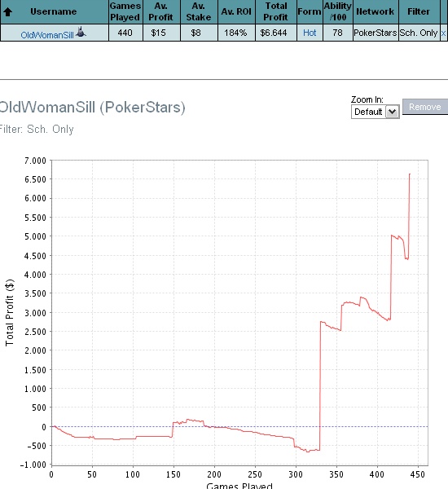Click the $6.644 total profit cell
This screenshot has width=448, height=489.
[274, 33]
